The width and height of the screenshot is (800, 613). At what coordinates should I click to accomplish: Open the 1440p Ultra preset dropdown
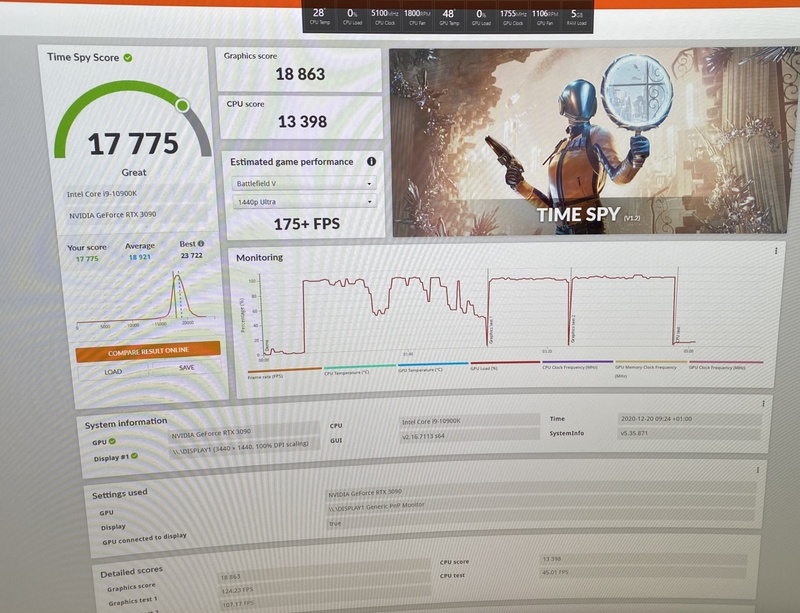point(305,202)
